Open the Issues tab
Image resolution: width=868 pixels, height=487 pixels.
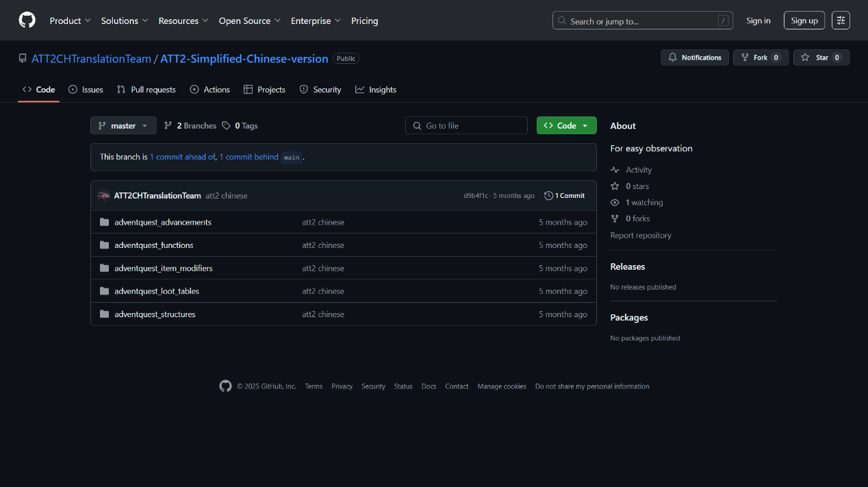click(86, 90)
